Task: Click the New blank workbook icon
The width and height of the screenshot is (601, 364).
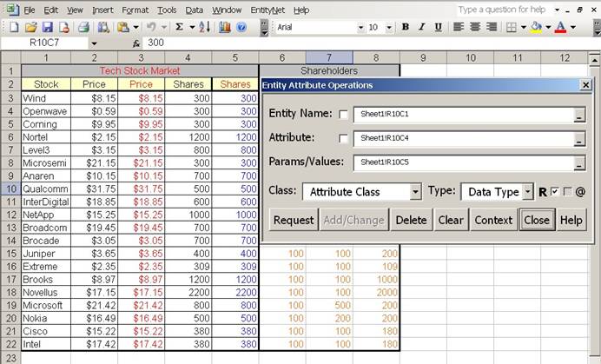Action: [14, 27]
